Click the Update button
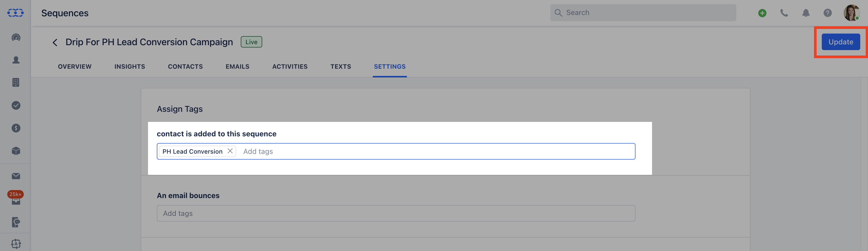This screenshot has width=868, height=251. coord(841,42)
